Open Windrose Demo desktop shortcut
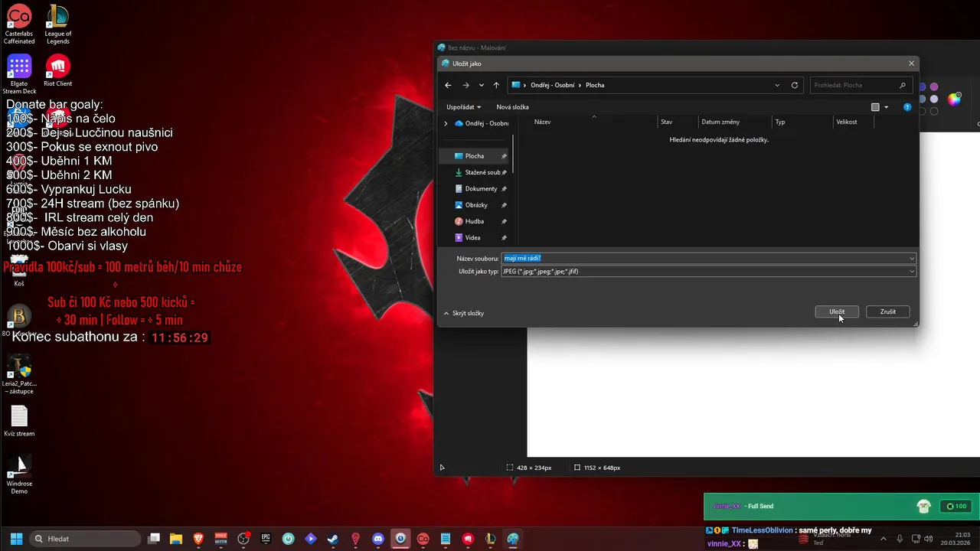Viewport: 980px width, 551px height. pyautogui.click(x=19, y=474)
